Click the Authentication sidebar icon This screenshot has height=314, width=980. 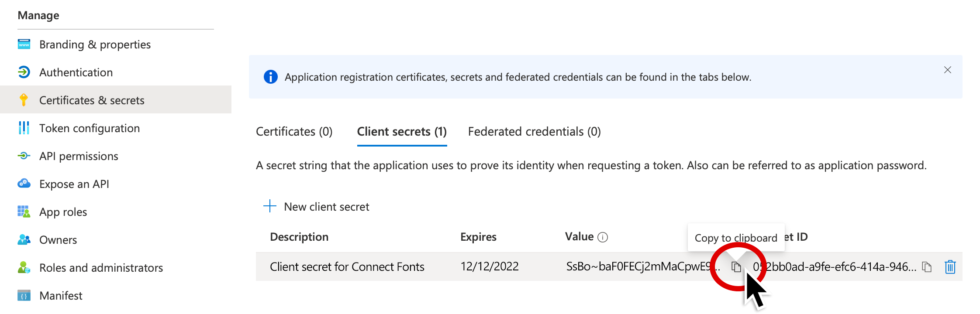tap(24, 72)
